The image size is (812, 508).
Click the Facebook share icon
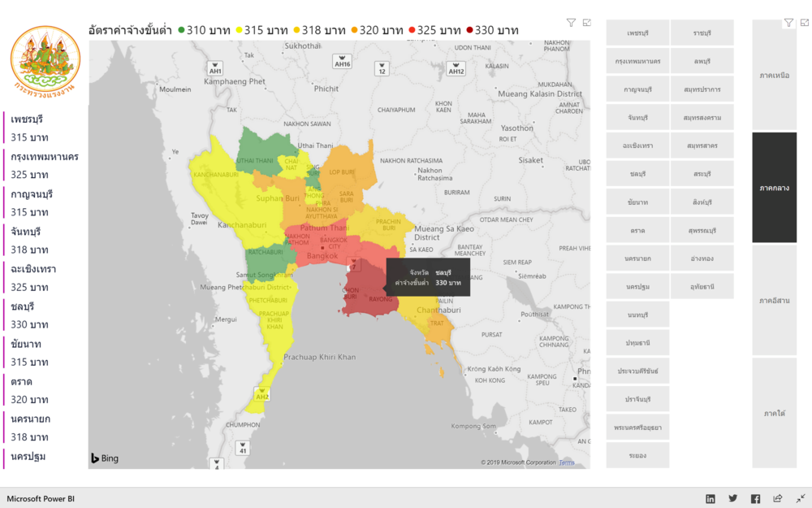[x=755, y=498]
